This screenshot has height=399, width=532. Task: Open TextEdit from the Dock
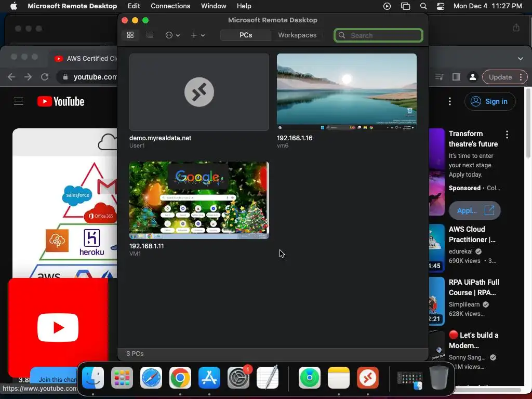[x=268, y=378]
